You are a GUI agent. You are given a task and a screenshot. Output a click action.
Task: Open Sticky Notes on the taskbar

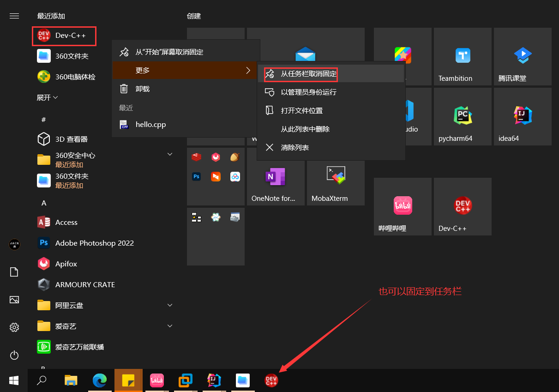(x=128, y=380)
